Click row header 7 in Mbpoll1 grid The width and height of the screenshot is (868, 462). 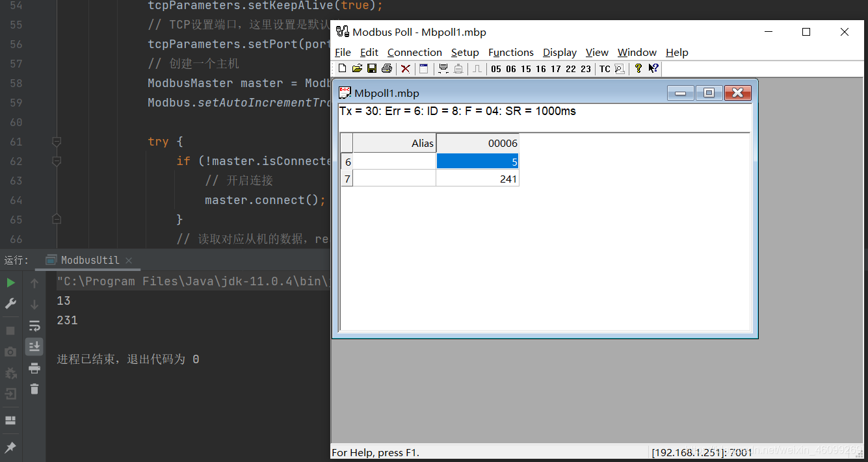tap(347, 179)
